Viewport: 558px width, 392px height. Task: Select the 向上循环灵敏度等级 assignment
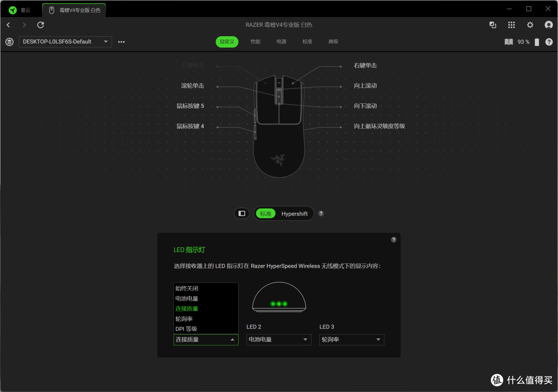pyautogui.click(x=379, y=127)
